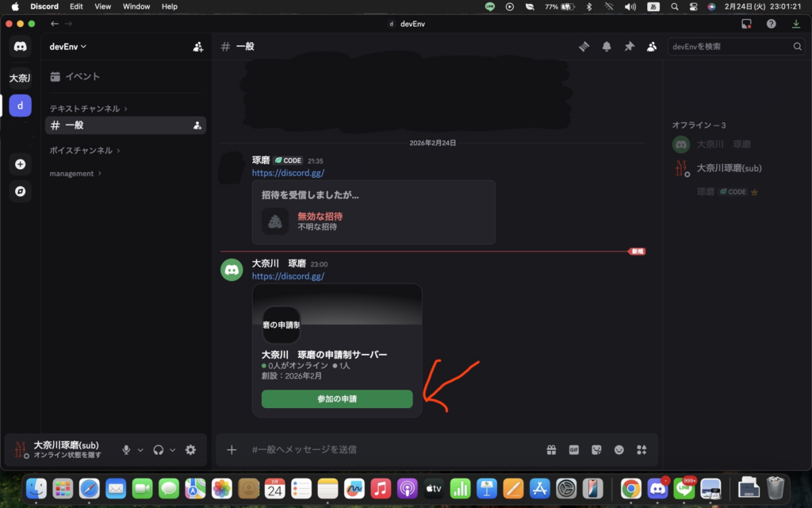Open the emoji picker
812x508 pixels.
(x=619, y=450)
